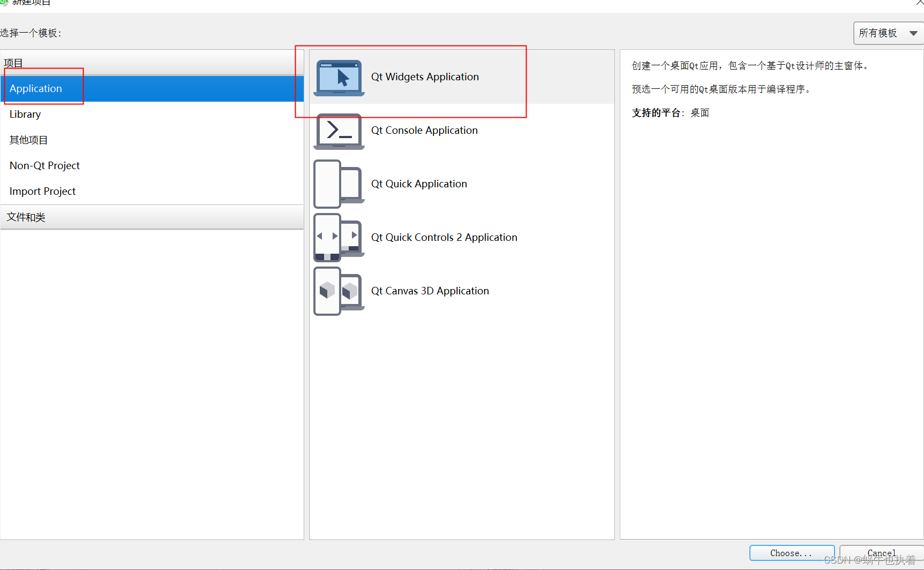This screenshot has height=570, width=924.
Task: Click the 支持的平台: 桌面 description text
Action: click(671, 113)
